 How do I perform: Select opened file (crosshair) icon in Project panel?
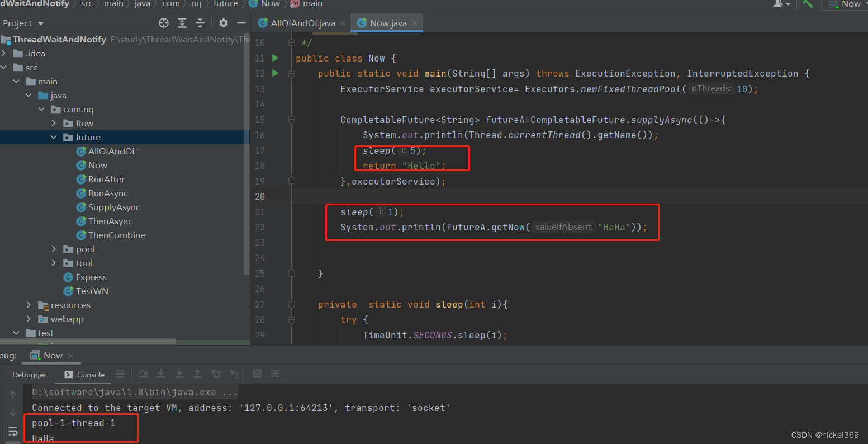click(164, 23)
